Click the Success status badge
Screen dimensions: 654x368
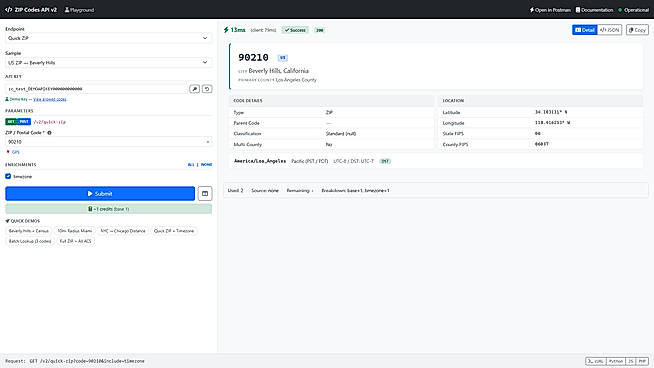click(295, 30)
